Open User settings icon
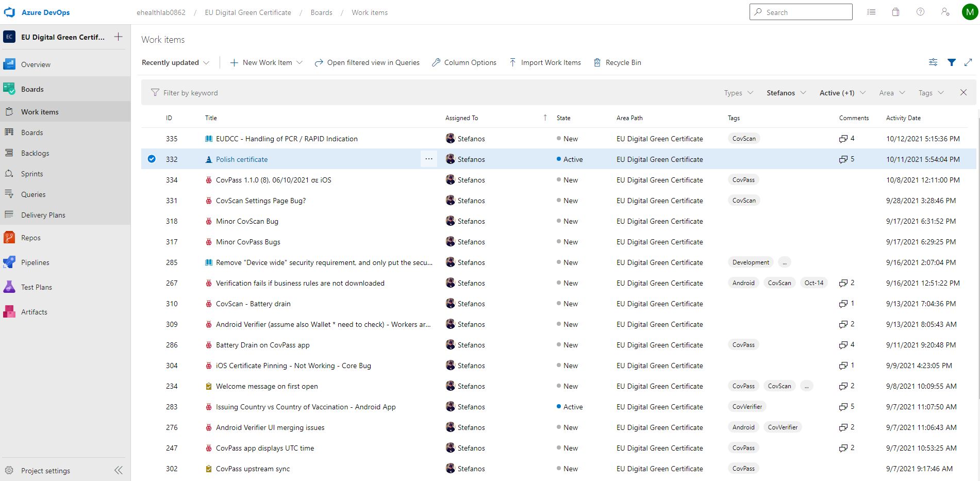 point(945,12)
